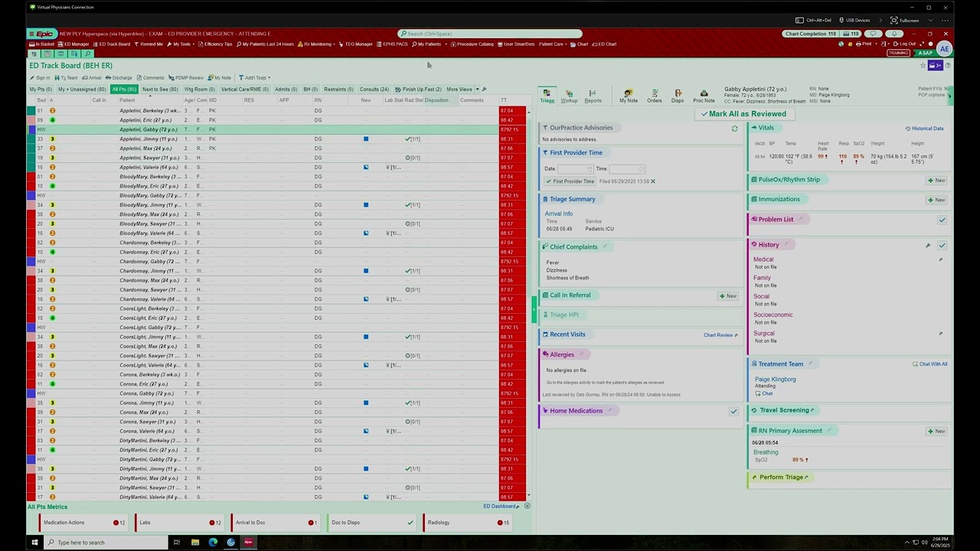This screenshot has height=551, width=980.
Task: Open the In Basket toolbar item
Action: coord(41,44)
